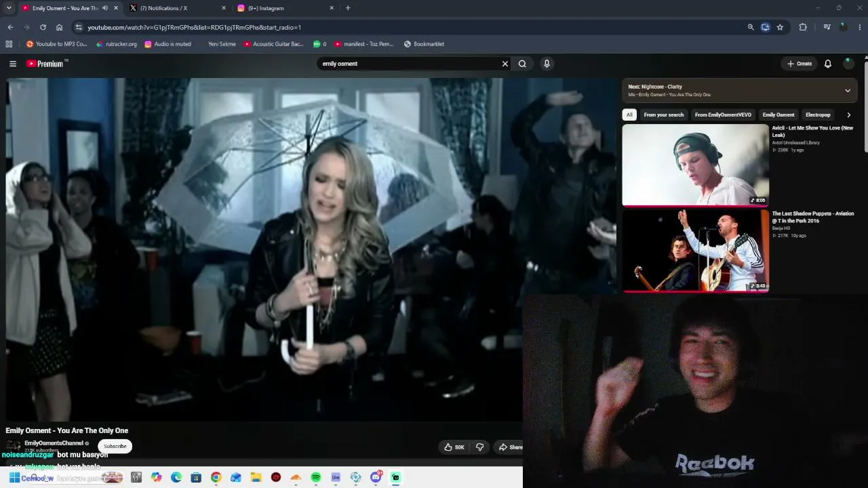The height and width of the screenshot is (488, 868).
Task: Filter suggestions by Electropop chip
Action: (x=818, y=115)
